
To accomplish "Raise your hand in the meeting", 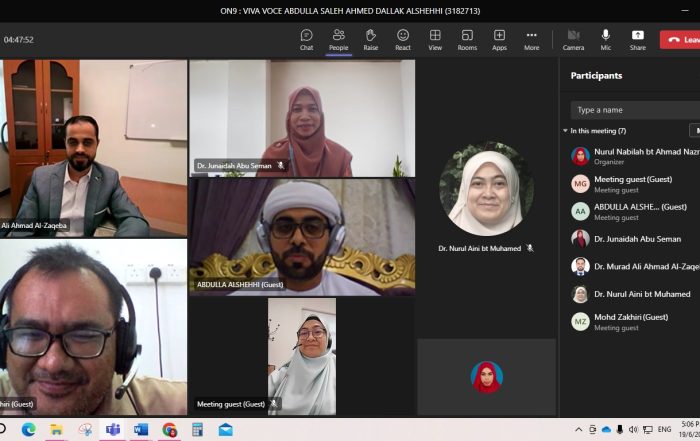I will (x=370, y=39).
